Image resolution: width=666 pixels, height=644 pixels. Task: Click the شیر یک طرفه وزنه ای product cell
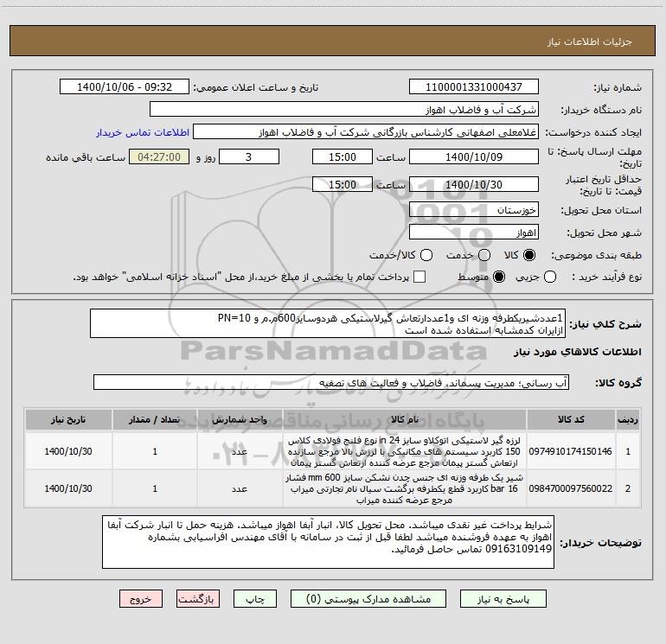coord(405,488)
